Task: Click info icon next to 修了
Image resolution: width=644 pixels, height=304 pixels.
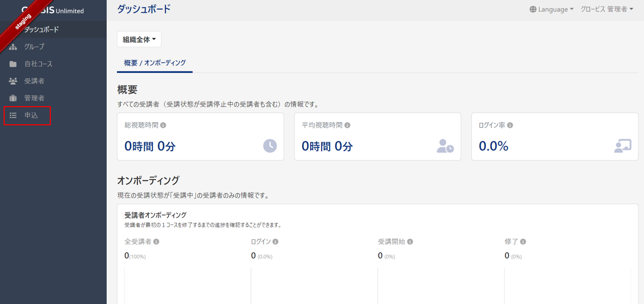Action: coord(523,242)
